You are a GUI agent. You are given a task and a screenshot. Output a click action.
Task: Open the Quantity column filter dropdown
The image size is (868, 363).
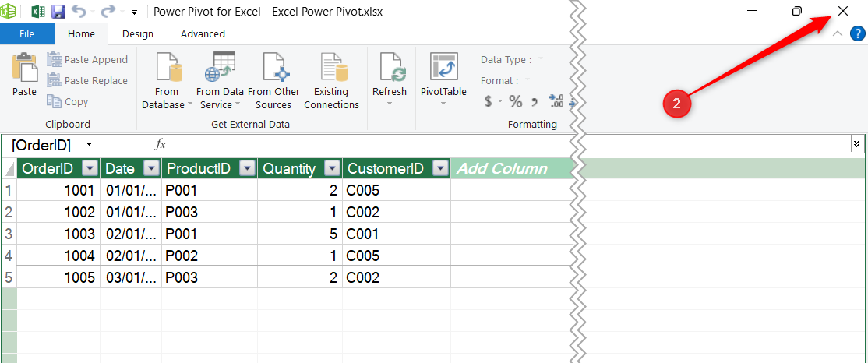(x=331, y=168)
